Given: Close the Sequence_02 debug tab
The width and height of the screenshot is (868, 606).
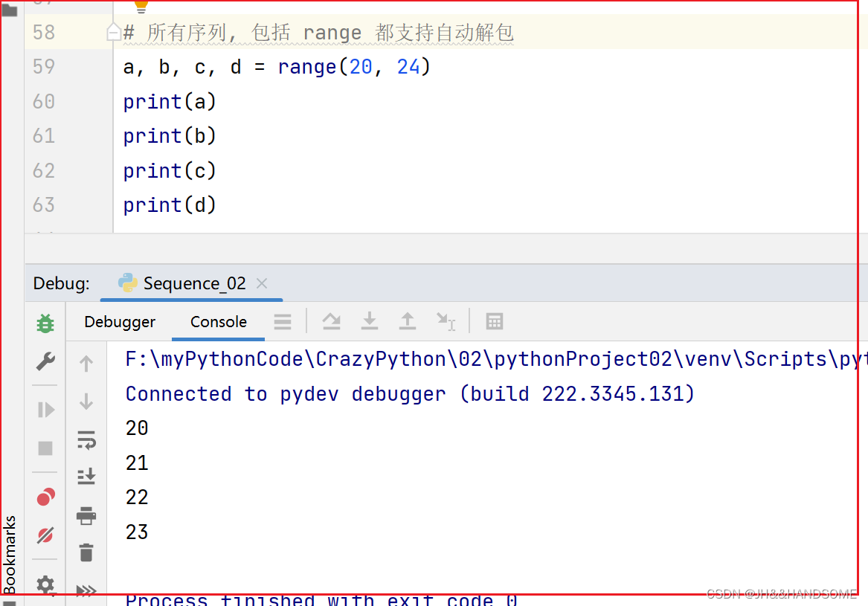Looking at the screenshot, I should tap(262, 283).
